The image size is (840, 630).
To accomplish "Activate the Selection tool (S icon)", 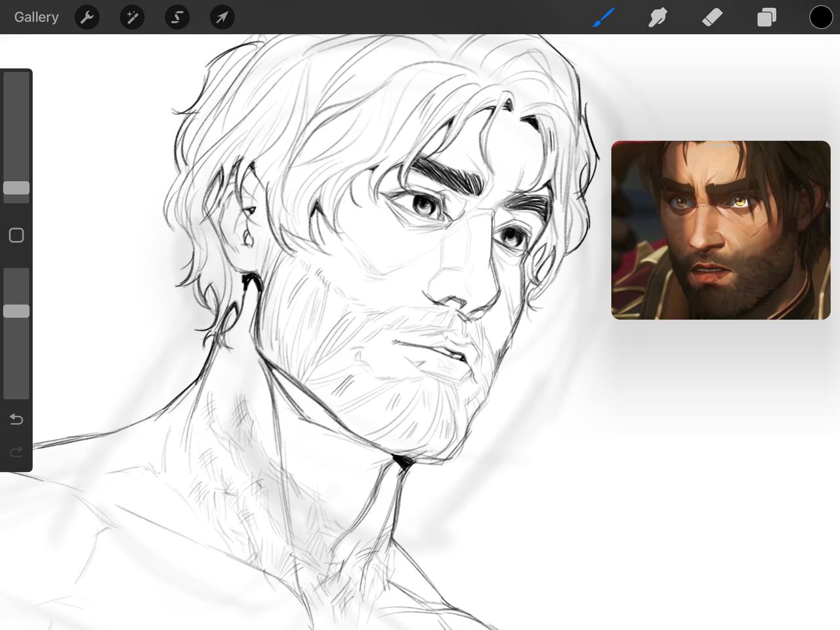I will [x=177, y=17].
